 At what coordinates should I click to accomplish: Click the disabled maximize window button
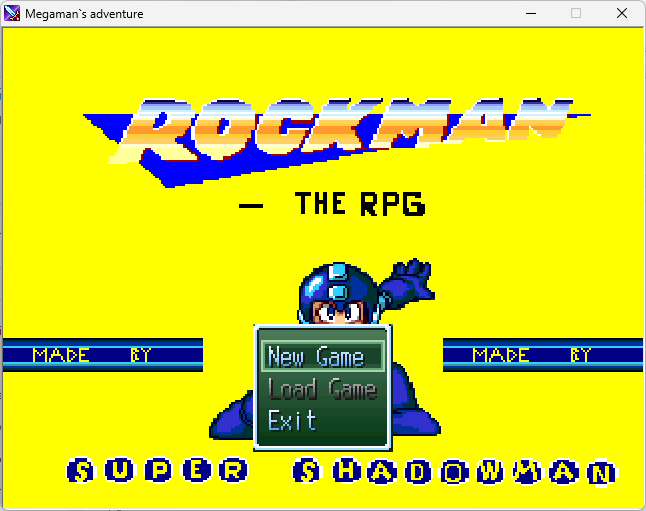[x=576, y=13]
